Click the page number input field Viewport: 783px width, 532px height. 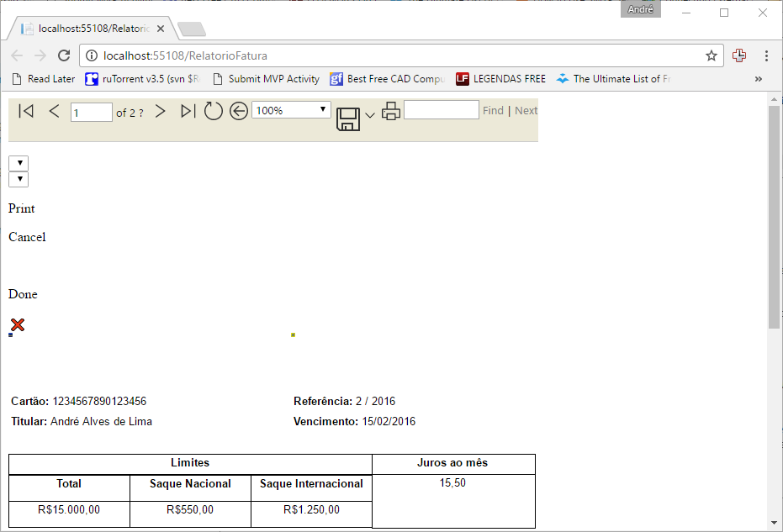tap(91, 112)
